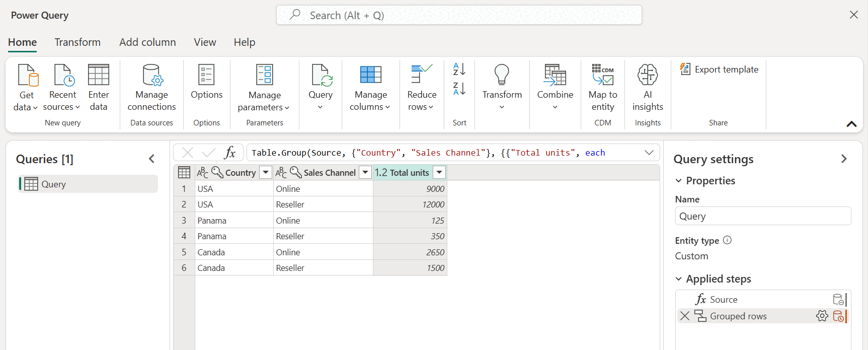Collapse the Applied steps section
Image resolution: width=868 pixels, height=350 pixels.
click(x=678, y=279)
